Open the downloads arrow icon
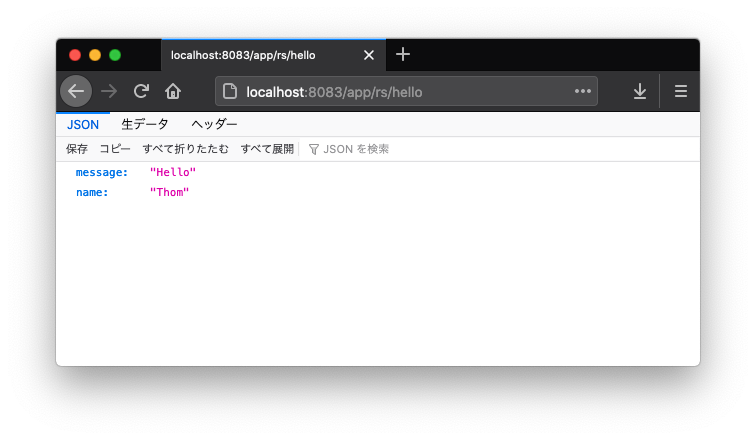This screenshot has height=440, width=756. coord(640,91)
